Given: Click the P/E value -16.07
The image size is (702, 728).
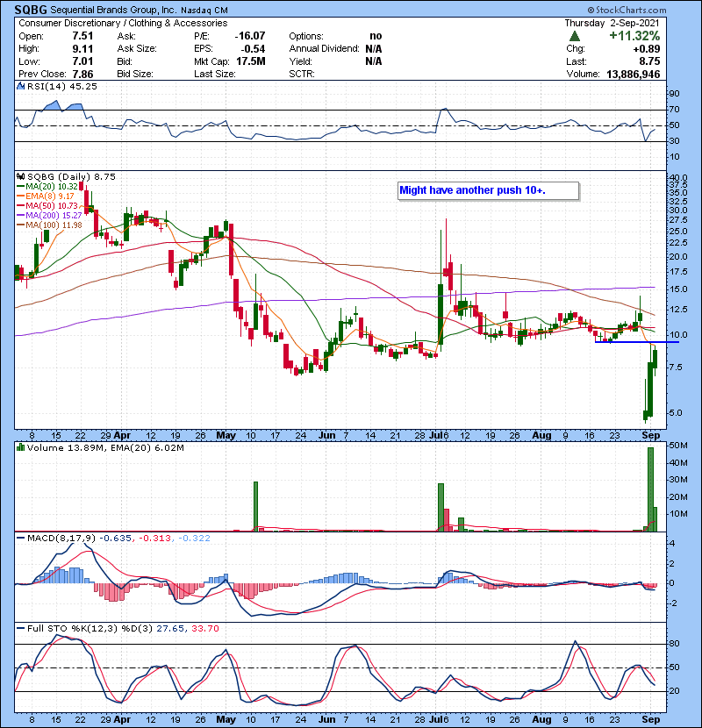Looking at the screenshot, I should 249,36.
